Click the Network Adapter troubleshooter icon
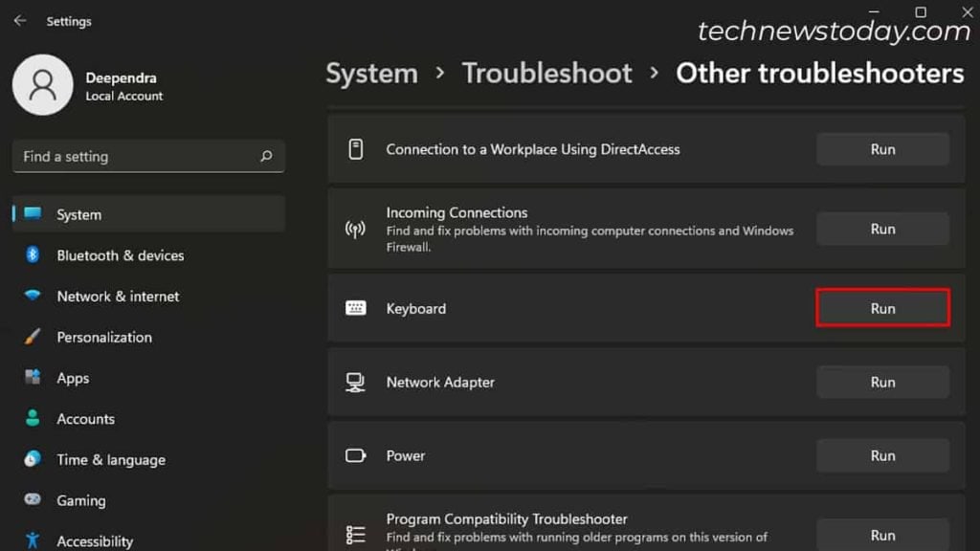The height and width of the screenshot is (551, 980). (356, 383)
